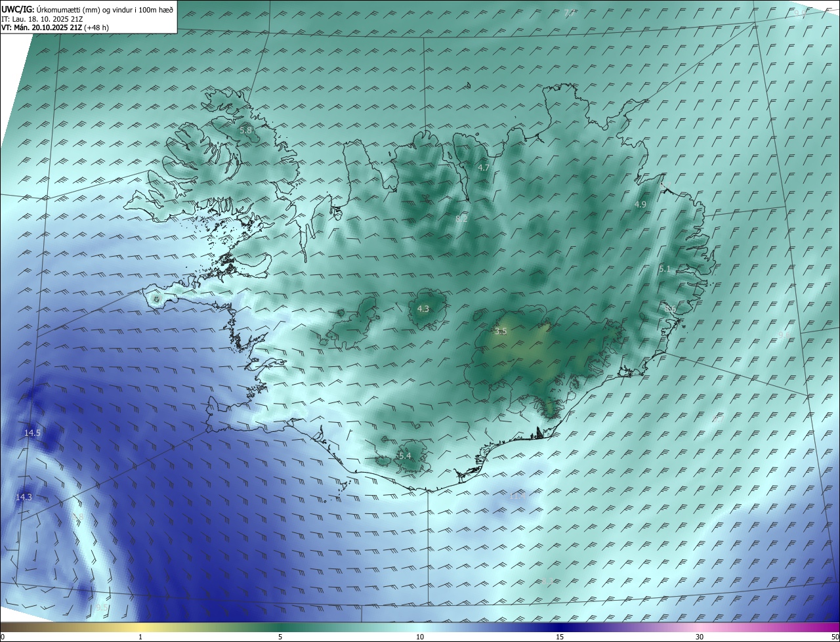Click the 4.3 value on the glacier
The width and height of the screenshot is (840, 642).
pyautogui.click(x=423, y=309)
